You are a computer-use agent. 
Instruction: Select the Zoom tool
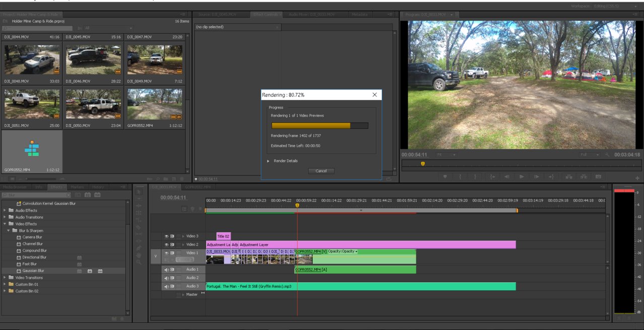pyautogui.click(x=139, y=262)
